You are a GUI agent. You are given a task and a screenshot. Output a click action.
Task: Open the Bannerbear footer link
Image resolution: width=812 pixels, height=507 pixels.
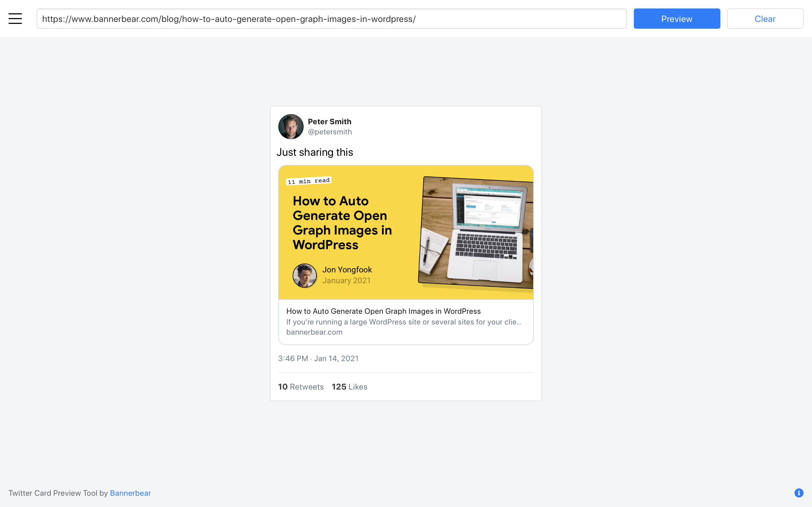(131, 493)
